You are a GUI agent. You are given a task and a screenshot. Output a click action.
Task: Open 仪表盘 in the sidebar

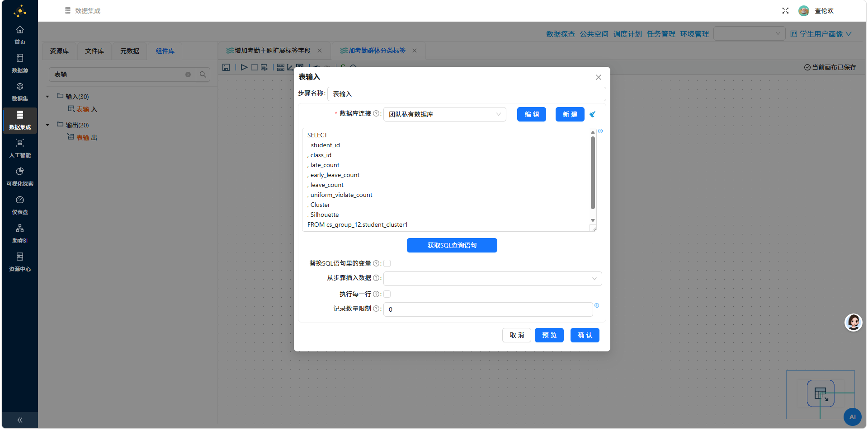click(x=20, y=206)
